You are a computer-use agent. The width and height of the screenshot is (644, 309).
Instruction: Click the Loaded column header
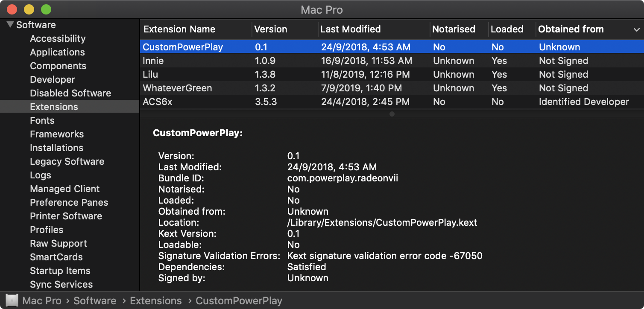pyautogui.click(x=507, y=29)
